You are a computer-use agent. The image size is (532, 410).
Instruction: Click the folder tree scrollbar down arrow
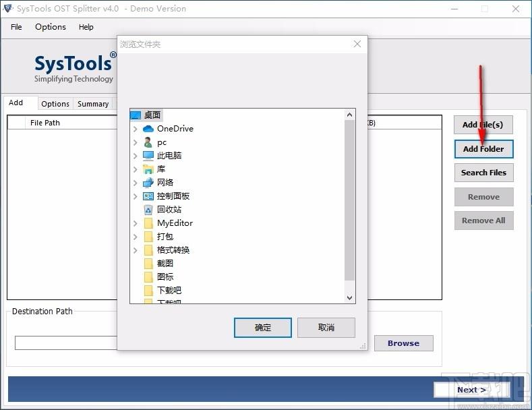pos(349,297)
